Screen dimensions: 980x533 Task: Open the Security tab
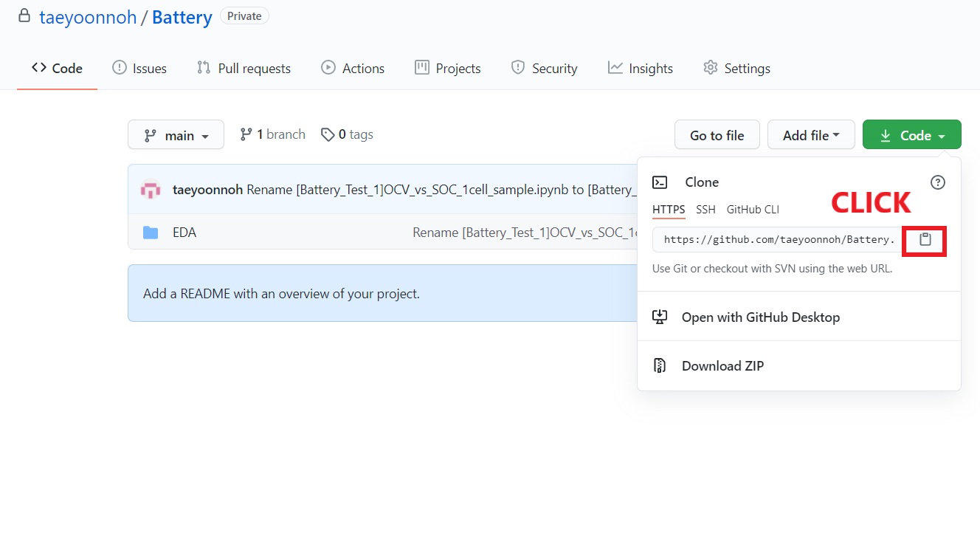click(x=544, y=68)
